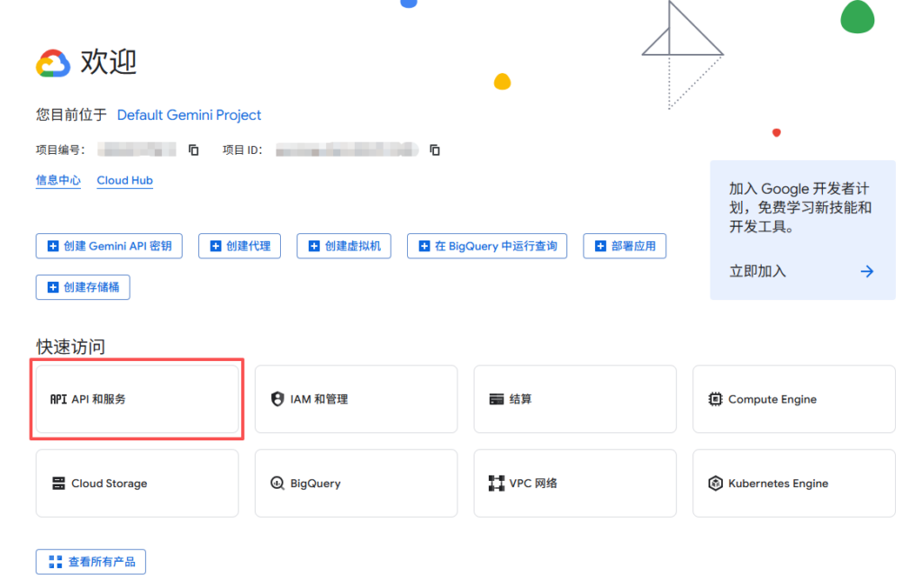Click 在 BigQuery 中运行查询 button
Screen dimensions: 922x588
tap(487, 246)
